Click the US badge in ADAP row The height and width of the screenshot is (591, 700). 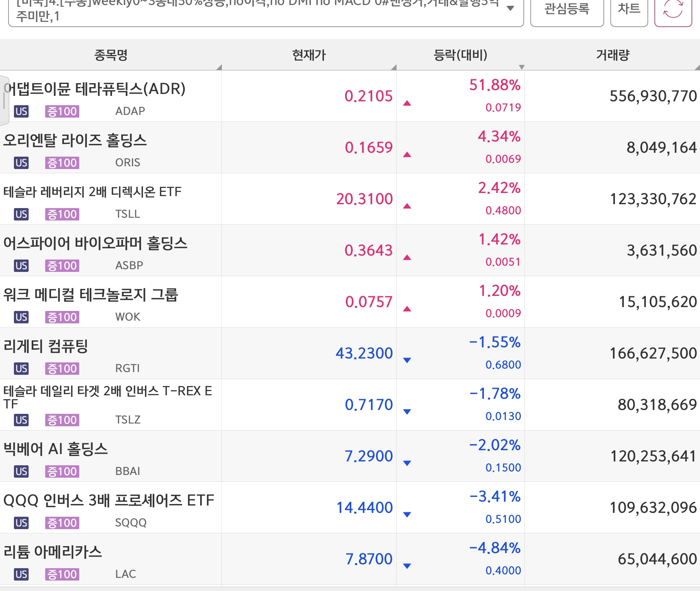pyautogui.click(x=21, y=111)
